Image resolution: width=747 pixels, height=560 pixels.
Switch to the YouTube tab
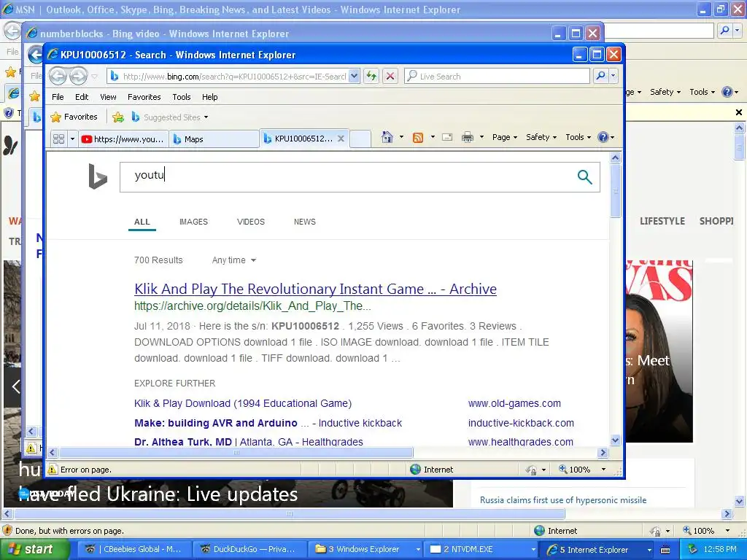pos(123,139)
